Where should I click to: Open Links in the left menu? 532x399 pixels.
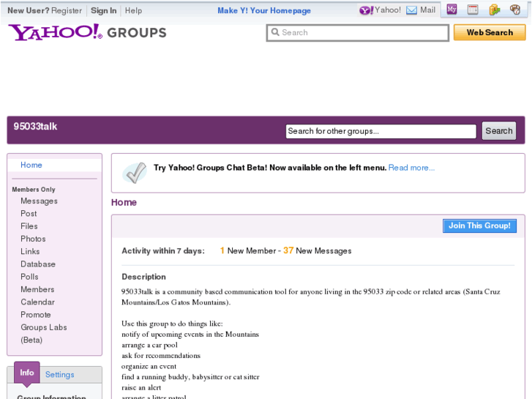coord(30,252)
